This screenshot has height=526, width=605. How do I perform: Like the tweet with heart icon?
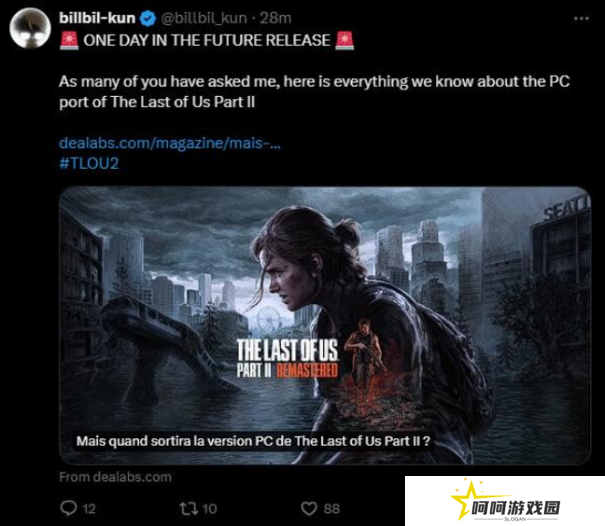[309, 508]
